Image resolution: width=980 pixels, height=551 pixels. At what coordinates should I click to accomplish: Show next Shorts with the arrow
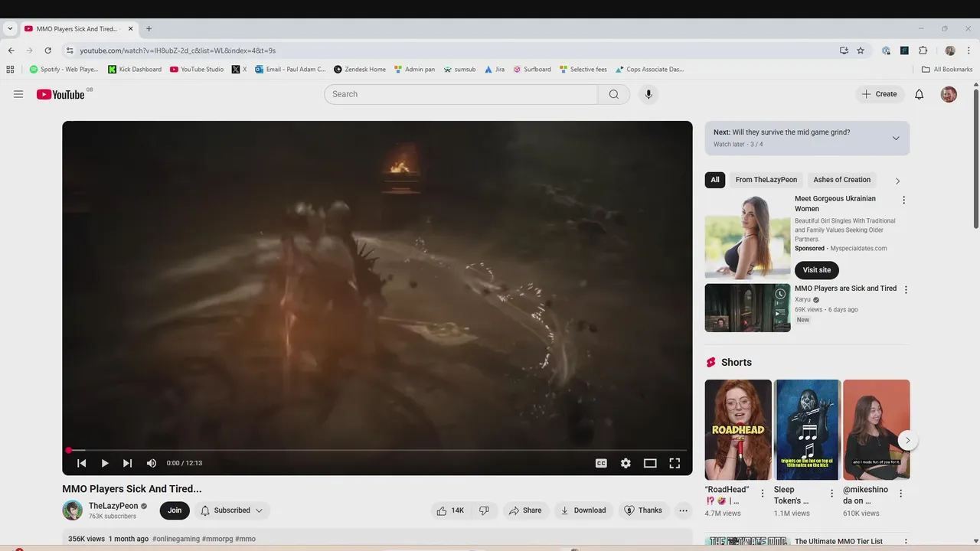(907, 440)
